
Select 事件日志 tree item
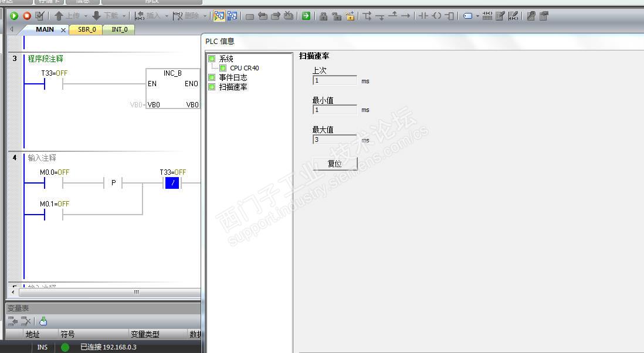233,77
